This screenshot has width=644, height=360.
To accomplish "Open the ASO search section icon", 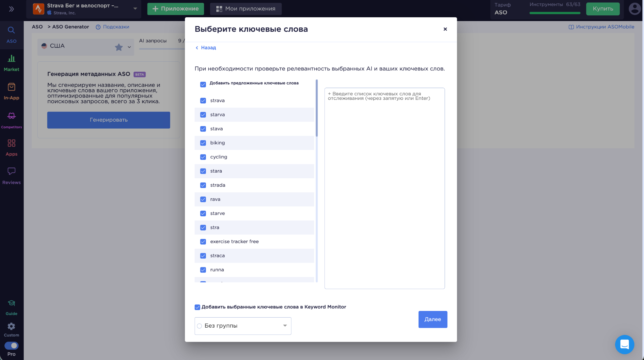I will tap(11, 30).
